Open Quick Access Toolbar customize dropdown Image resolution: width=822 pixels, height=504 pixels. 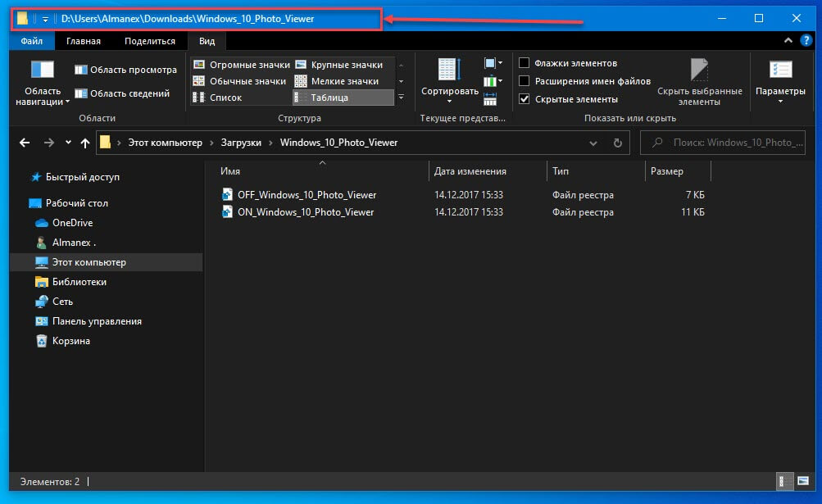(x=46, y=20)
